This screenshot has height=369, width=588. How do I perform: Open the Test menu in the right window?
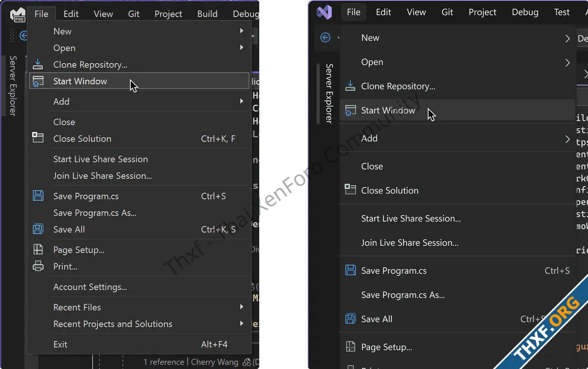[562, 12]
